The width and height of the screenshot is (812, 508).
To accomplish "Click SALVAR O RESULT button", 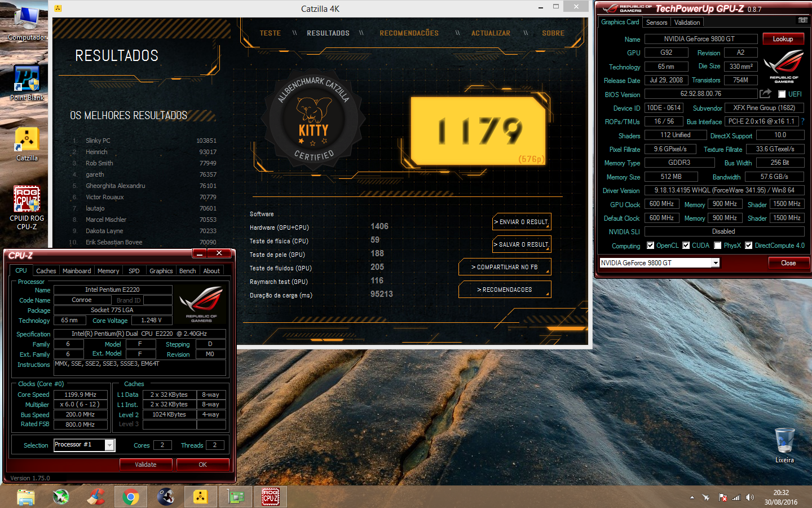I will (x=522, y=244).
